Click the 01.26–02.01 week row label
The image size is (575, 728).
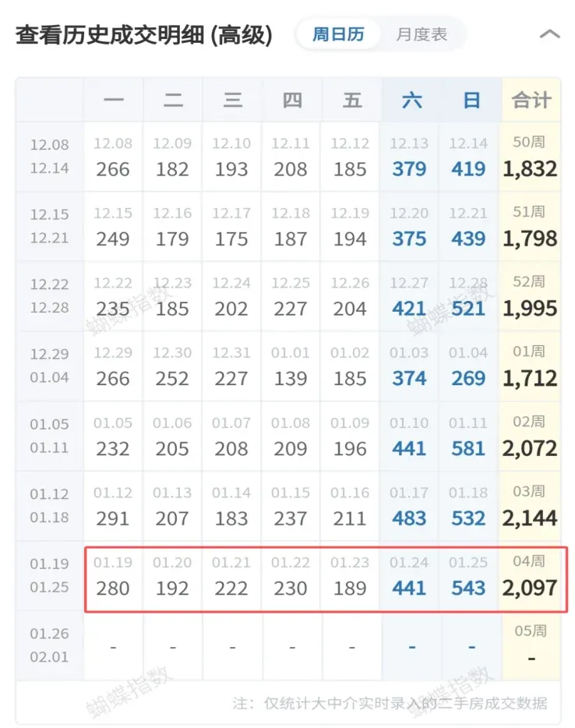coord(50,645)
